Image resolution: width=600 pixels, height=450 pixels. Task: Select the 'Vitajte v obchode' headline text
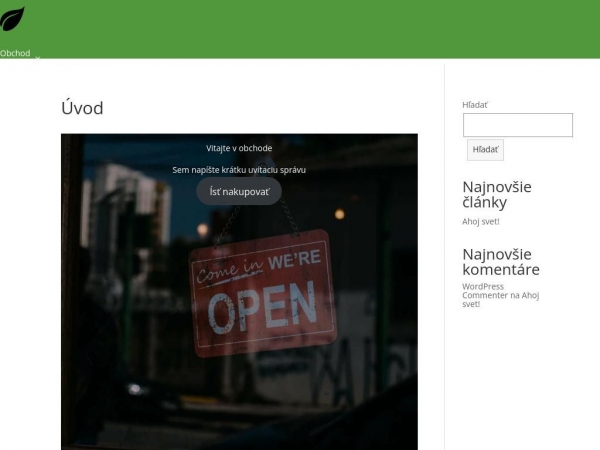(239, 148)
